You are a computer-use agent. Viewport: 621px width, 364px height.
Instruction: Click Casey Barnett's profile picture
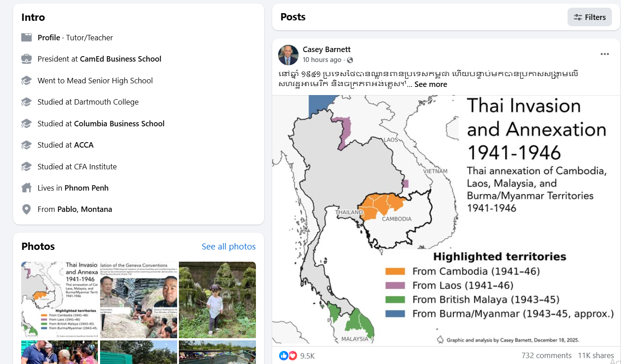[x=288, y=55]
